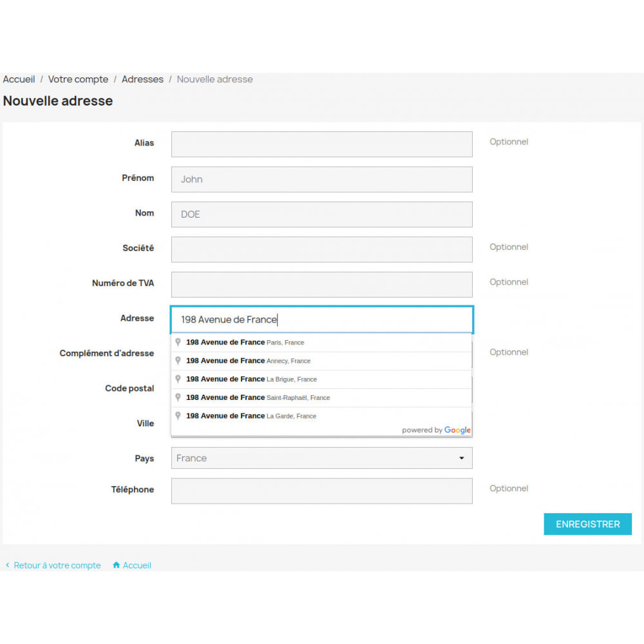The height and width of the screenshot is (644, 644).
Task: Click the 'Retour à votre compte' link
Action: tap(58, 565)
